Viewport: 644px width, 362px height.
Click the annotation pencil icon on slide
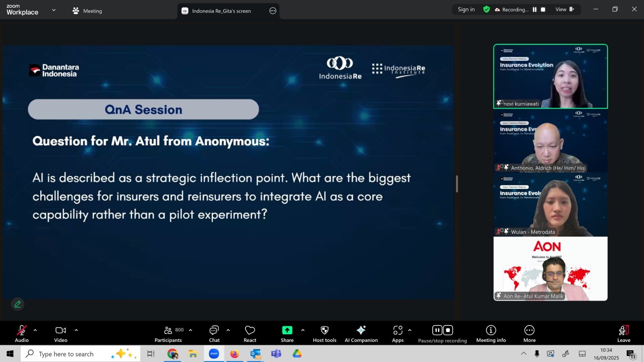pyautogui.click(x=18, y=304)
